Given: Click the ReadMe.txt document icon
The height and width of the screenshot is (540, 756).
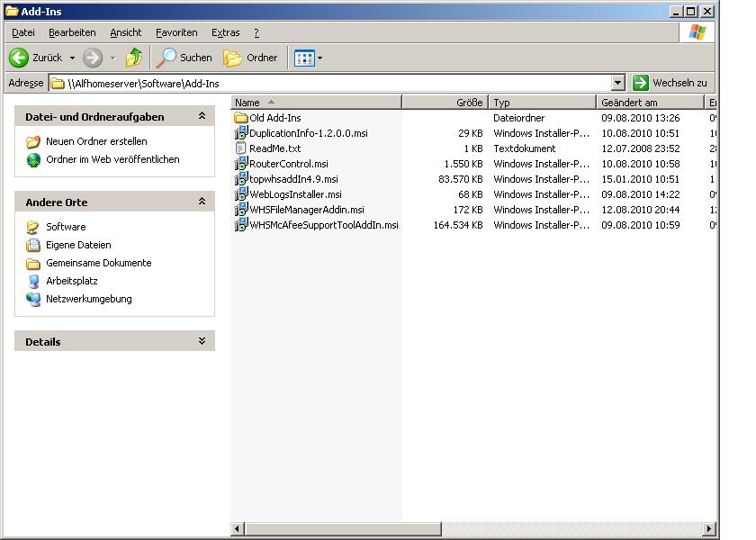Looking at the screenshot, I should [240, 148].
